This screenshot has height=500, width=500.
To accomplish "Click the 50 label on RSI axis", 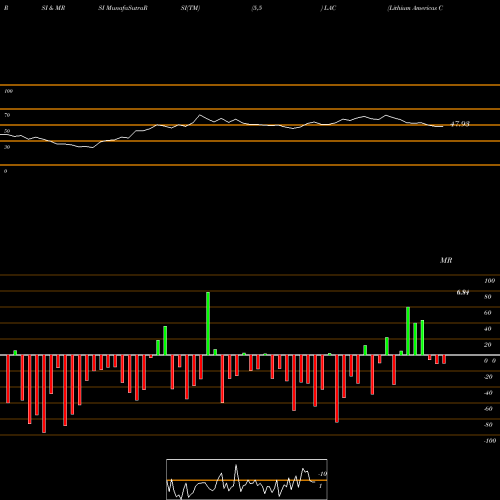I will pyautogui.click(x=7, y=131).
